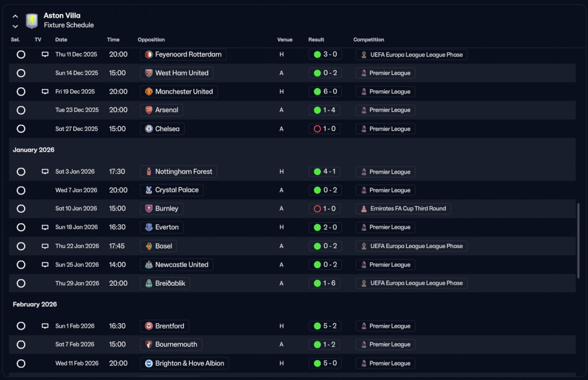588x380 pixels.
Task: Click the Chelsea club crest icon
Action: [x=148, y=129]
